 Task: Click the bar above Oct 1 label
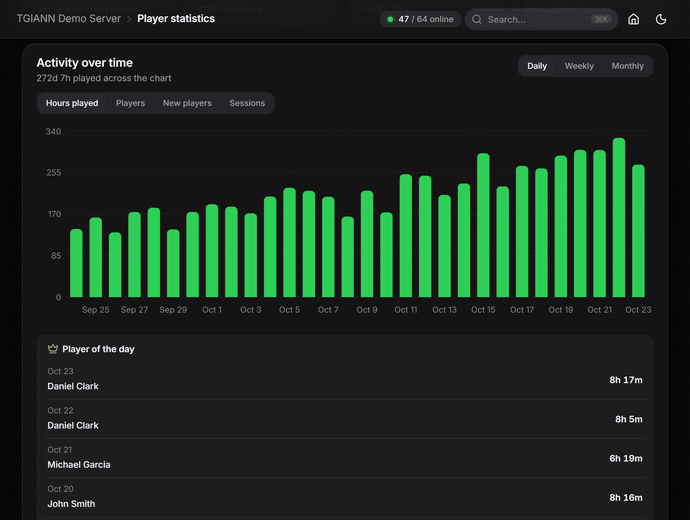click(212, 250)
